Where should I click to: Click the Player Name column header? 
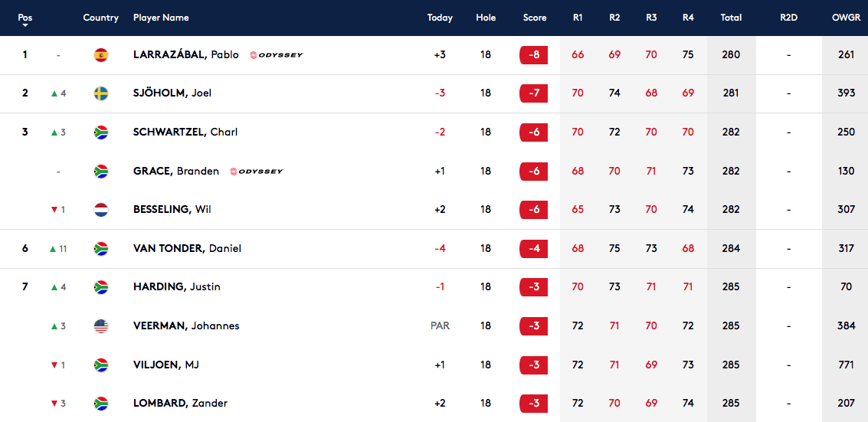pyautogui.click(x=161, y=18)
